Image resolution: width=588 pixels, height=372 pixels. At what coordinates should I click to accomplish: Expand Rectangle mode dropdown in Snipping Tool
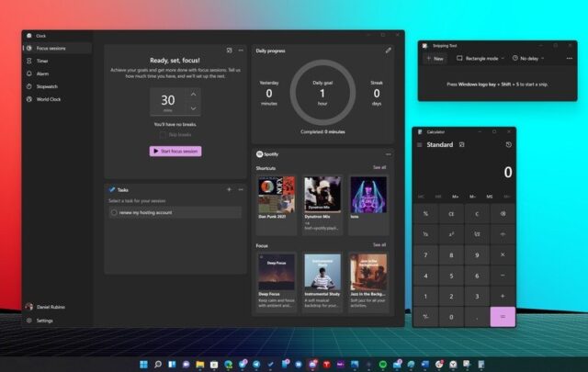click(x=481, y=59)
